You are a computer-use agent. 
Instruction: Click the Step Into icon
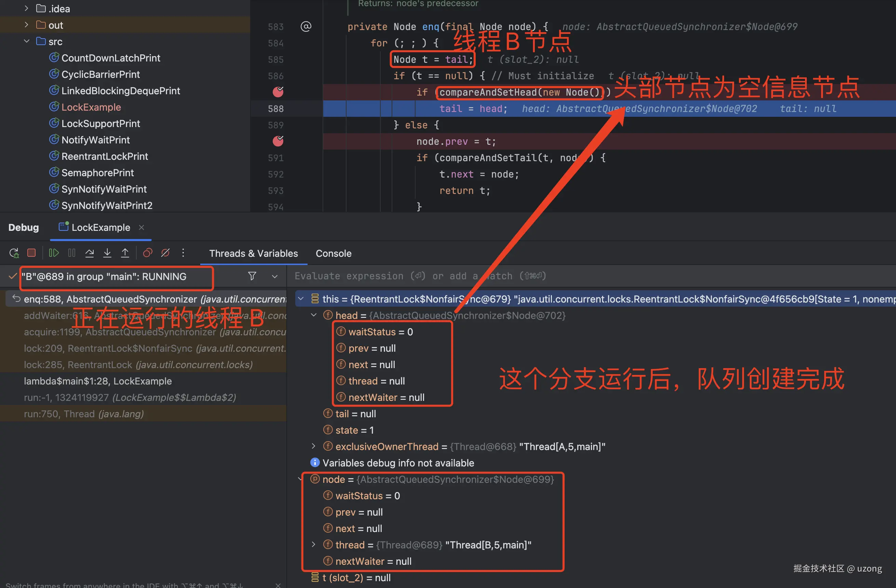pyautogui.click(x=107, y=253)
